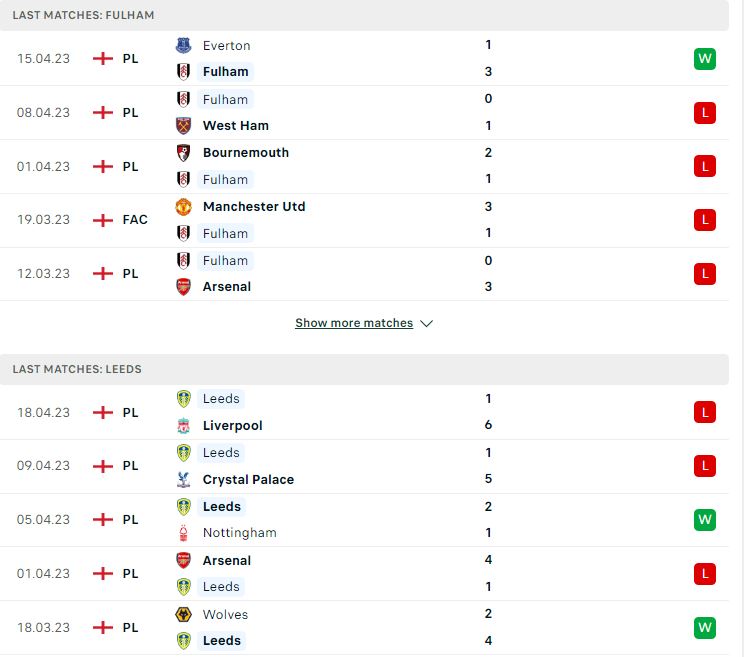Viewport: 744px width, 657px height.
Task: Click the green W badge for Everton match
Action: coord(705,59)
